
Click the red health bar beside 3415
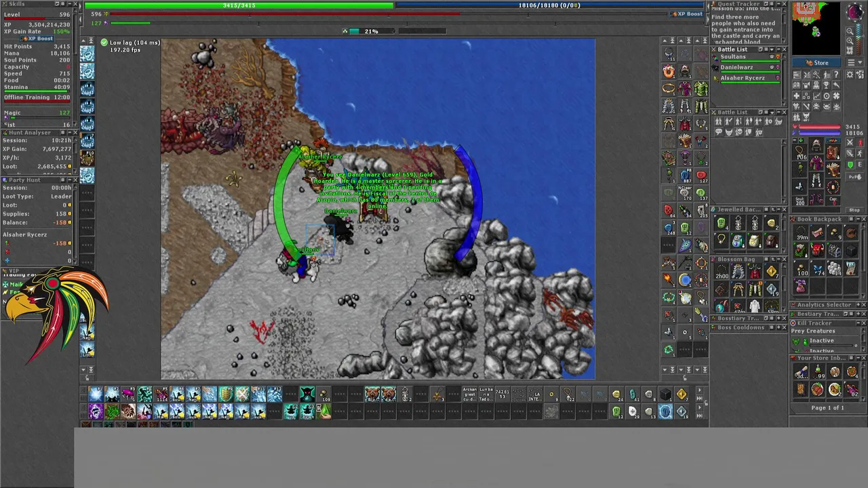tap(819, 127)
